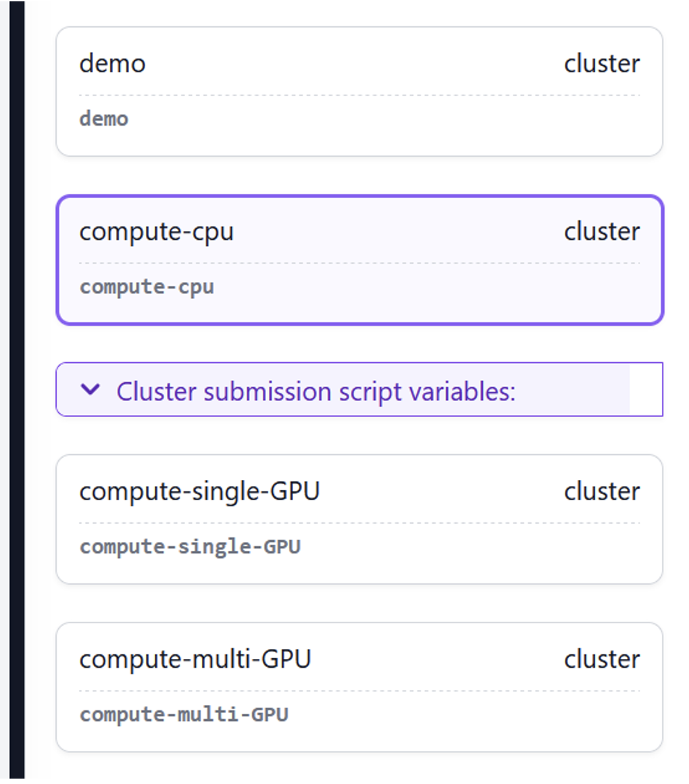Click the compute-cpu card title

point(157,231)
